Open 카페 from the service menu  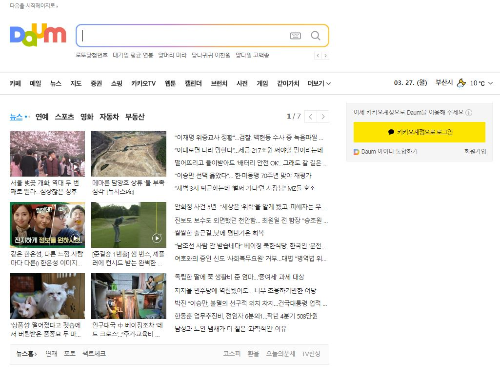15,83
